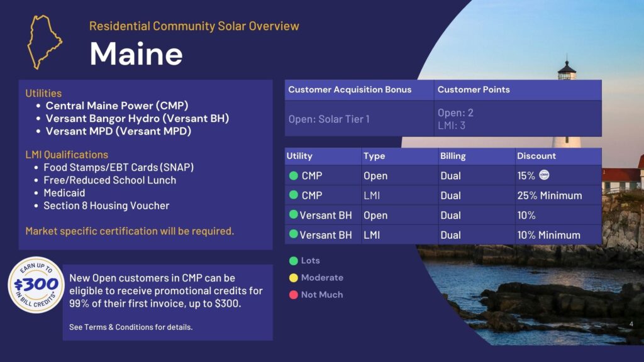This screenshot has height=362, width=644.
Task: Click the red Not Much legend dot
Action: (293, 295)
